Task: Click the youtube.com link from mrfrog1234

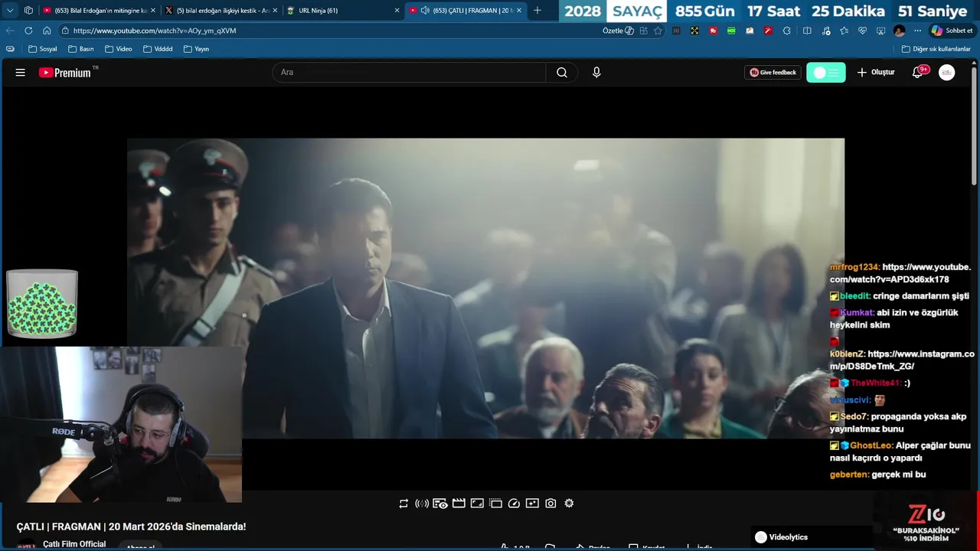Action: tap(900, 273)
